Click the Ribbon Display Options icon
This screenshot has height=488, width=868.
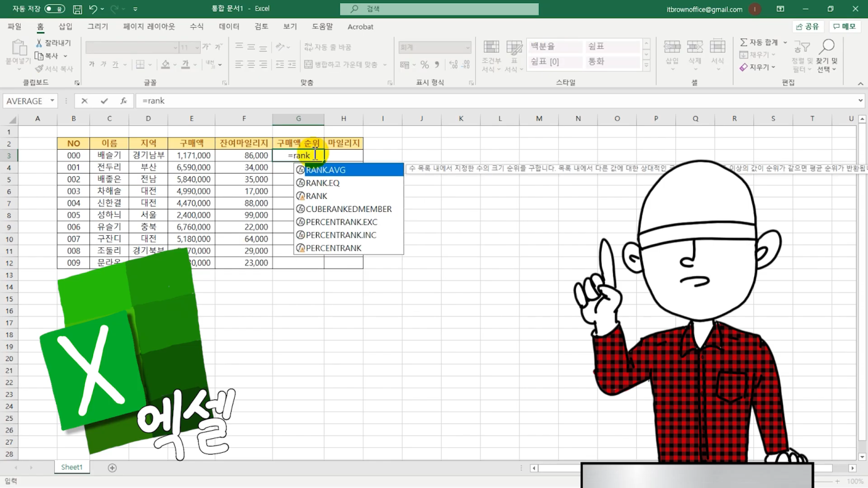tap(780, 9)
